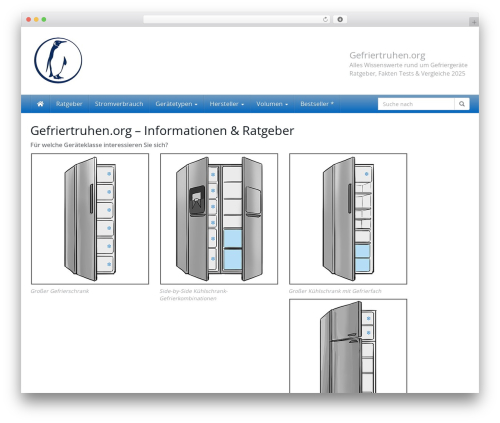Open the Großer Kühlschrank mit Gefrierfach image
The height and width of the screenshot is (423, 500).
point(348,219)
